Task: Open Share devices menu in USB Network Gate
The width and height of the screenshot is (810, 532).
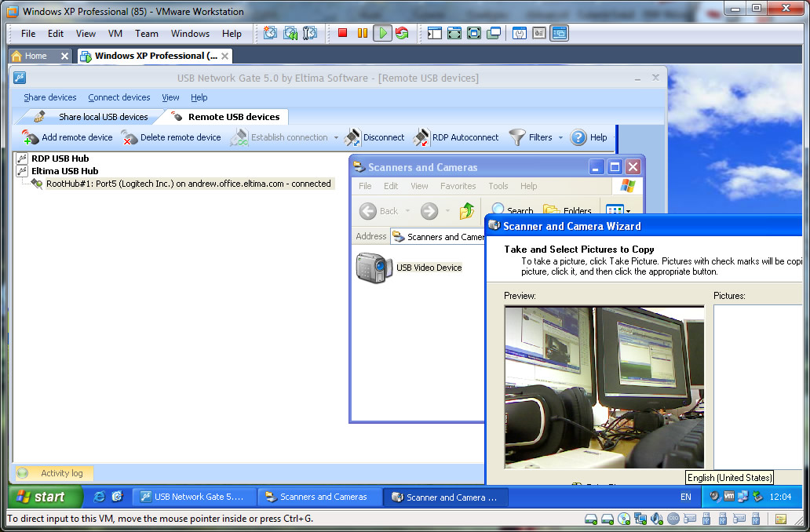Action: [x=49, y=97]
